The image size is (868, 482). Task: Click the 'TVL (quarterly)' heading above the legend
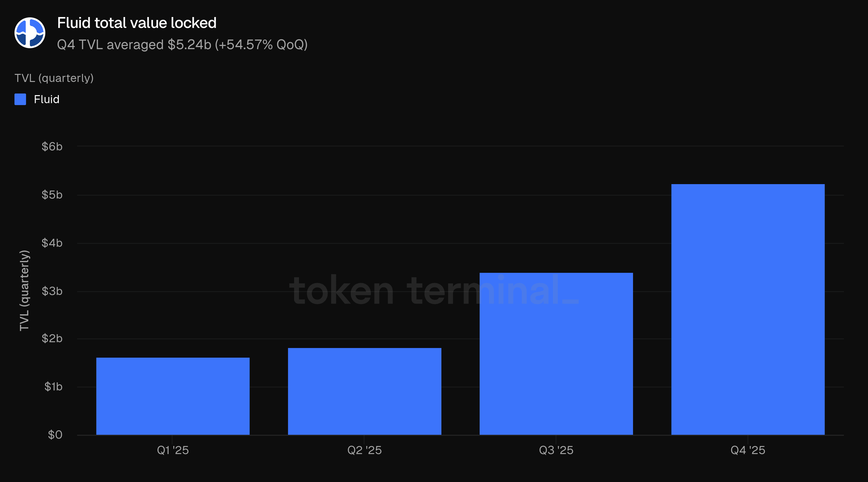[x=54, y=78]
